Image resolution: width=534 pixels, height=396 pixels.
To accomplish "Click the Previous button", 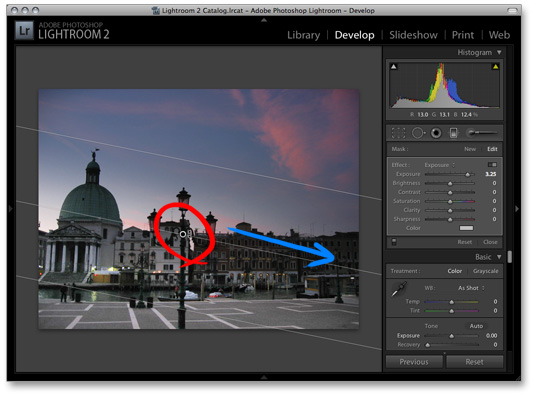I will (414, 362).
